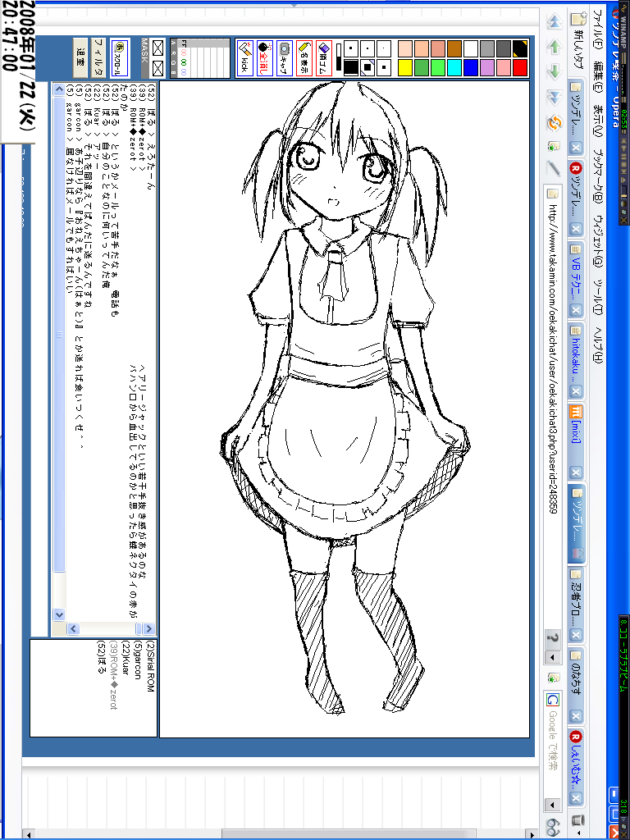Select the large solid black square brush
Viewport: 630px width, 840px height.
click(351, 67)
